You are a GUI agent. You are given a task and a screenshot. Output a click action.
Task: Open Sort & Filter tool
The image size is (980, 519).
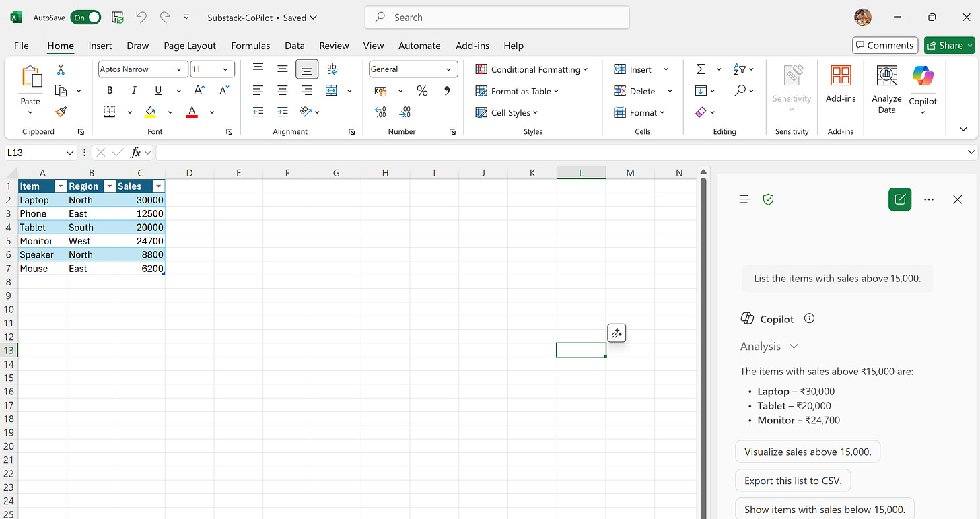coord(740,69)
